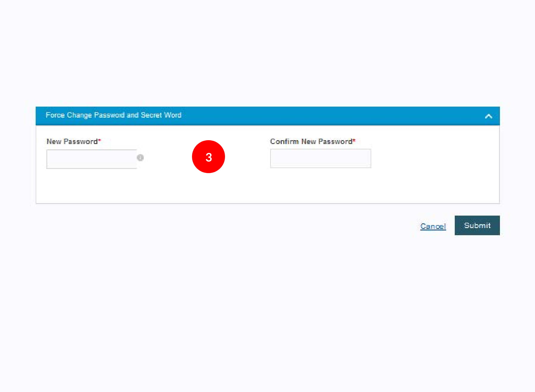Focus the Confirm New Password field
535x392 pixels.
pyautogui.click(x=320, y=159)
